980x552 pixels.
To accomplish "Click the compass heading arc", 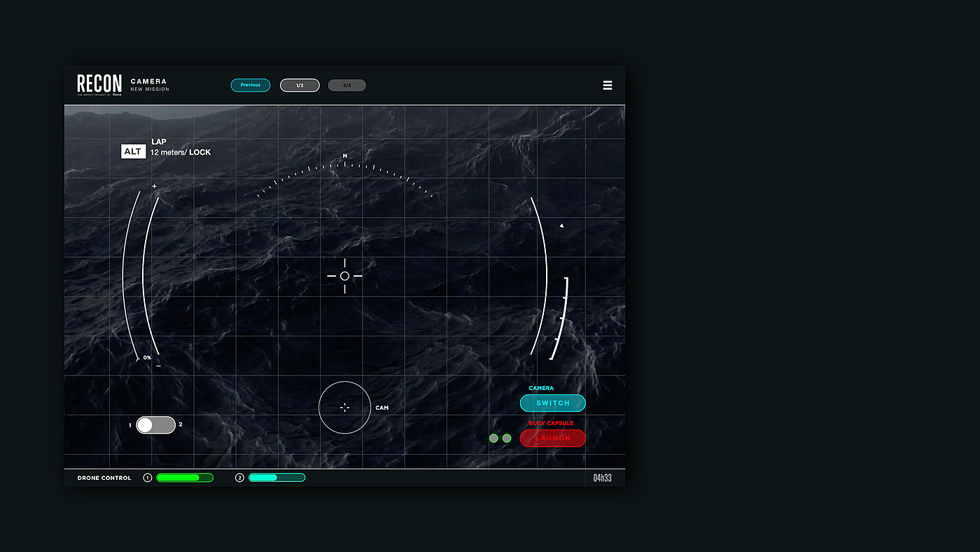I will (x=344, y=179).
